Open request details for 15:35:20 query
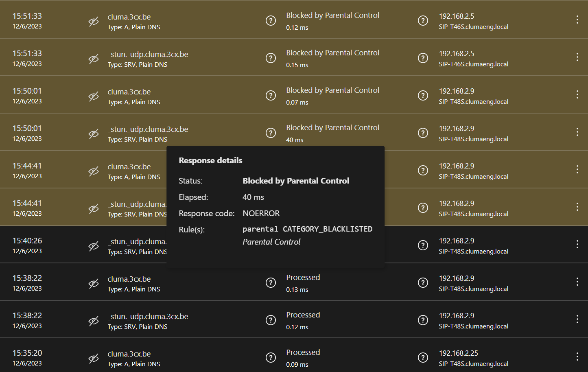Screen dimensions: 588x372 (271, 357)
